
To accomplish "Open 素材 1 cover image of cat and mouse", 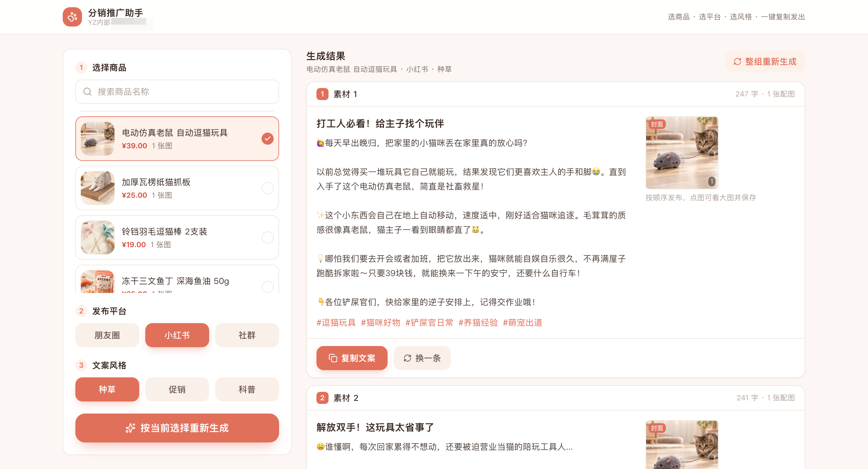I will coord(682,153).
